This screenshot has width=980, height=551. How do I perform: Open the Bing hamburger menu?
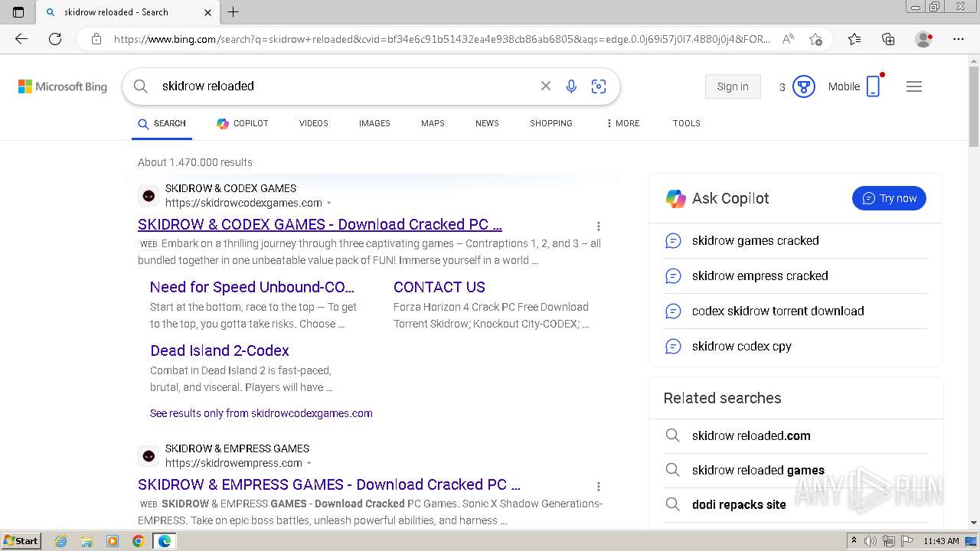(914, 86)
